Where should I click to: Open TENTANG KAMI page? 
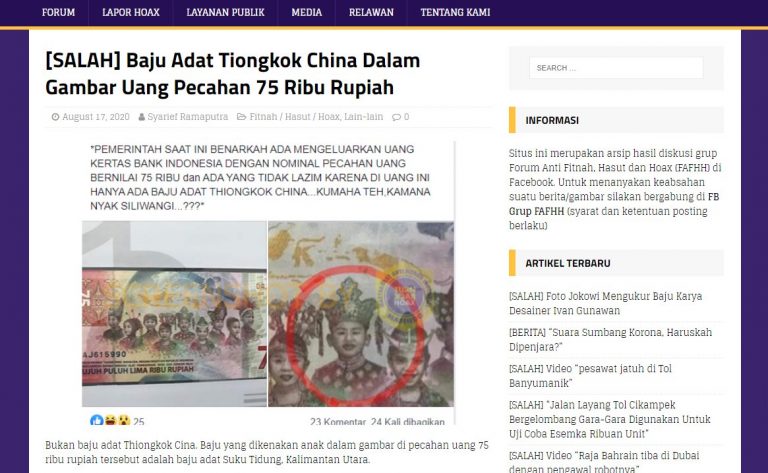pos(455,12)
